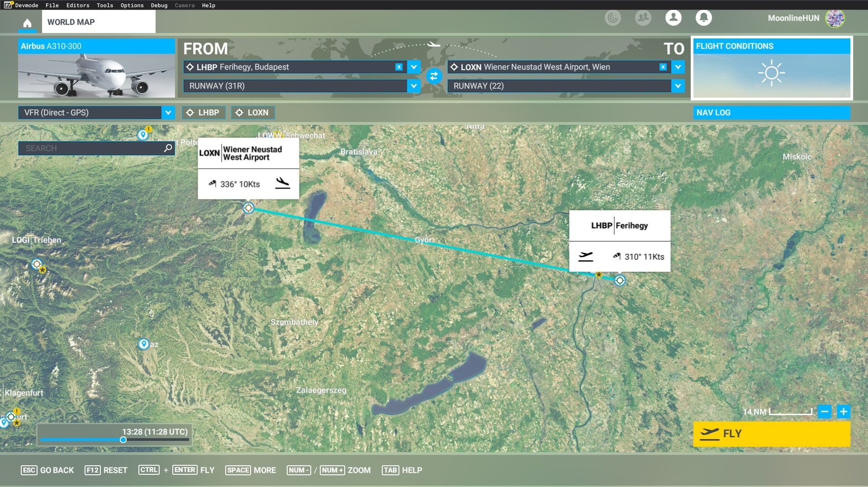Open the Options menu
The height and width of the screenshot is (487, 868).
pos(132,5)
